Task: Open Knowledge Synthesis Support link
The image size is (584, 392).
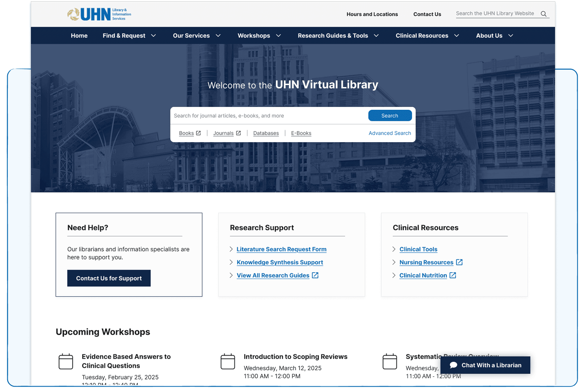Action: pos(280,262)
